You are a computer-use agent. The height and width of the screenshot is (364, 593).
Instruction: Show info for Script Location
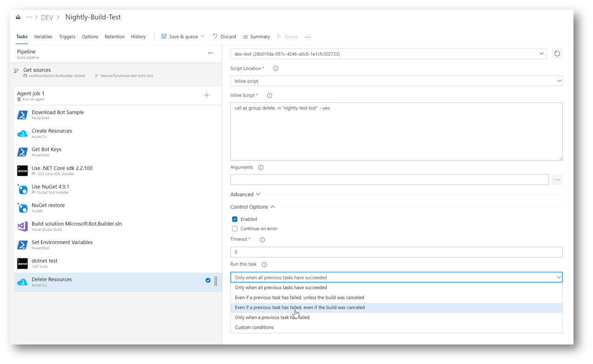(x=275, y=68)
